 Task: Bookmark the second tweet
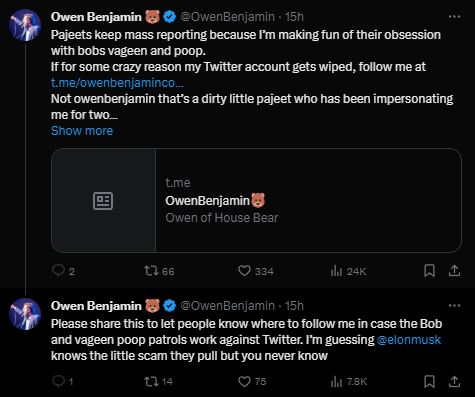click(429, 381)
